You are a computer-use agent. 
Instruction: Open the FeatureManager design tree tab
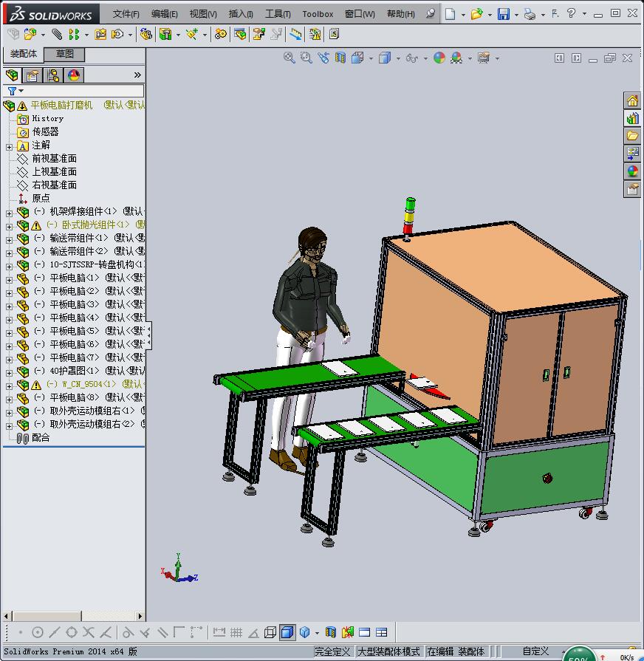[13, 75]
